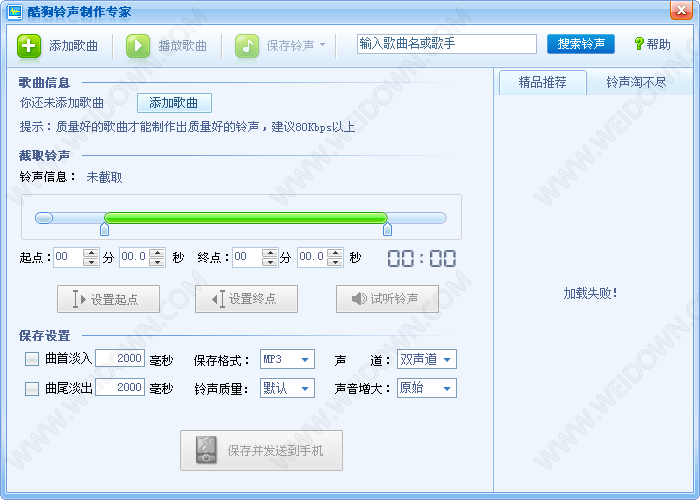Screen dimensions: 700x500
Task: Click the 起点 seconds input field
Action: pos(134,257)
